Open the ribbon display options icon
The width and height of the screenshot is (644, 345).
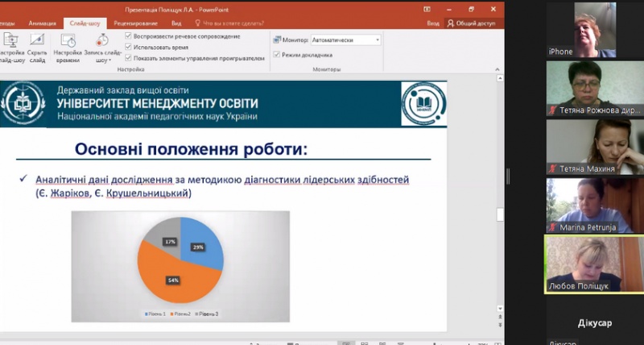point(427,9)
